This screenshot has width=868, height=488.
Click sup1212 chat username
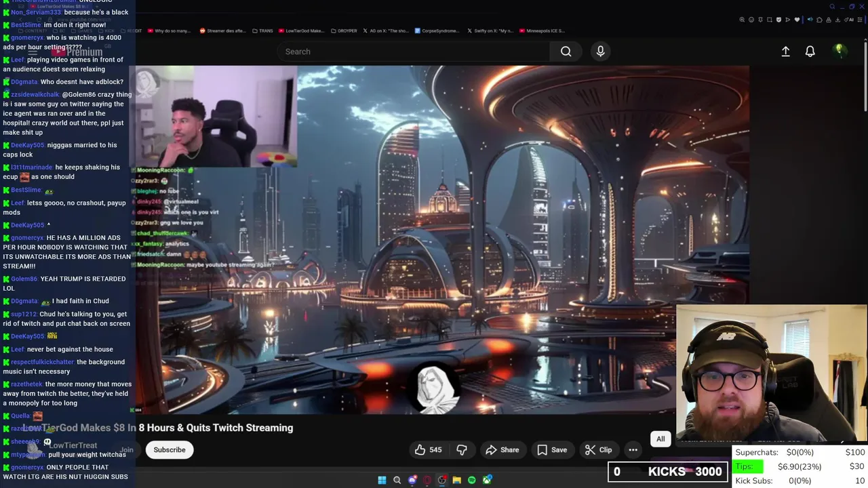pyautogui.click(x=24, y=314)
